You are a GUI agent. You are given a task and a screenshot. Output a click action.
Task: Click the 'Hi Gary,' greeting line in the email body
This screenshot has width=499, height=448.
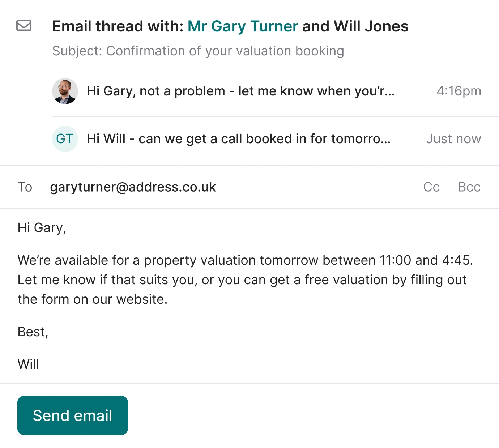tap(42, 228)
